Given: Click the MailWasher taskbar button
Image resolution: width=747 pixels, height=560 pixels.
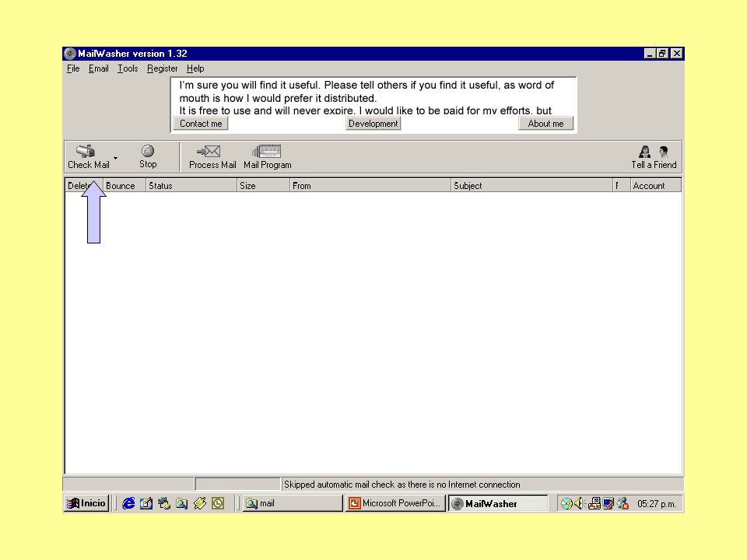Looking at the screenshot, I should [x=497, y=503].
